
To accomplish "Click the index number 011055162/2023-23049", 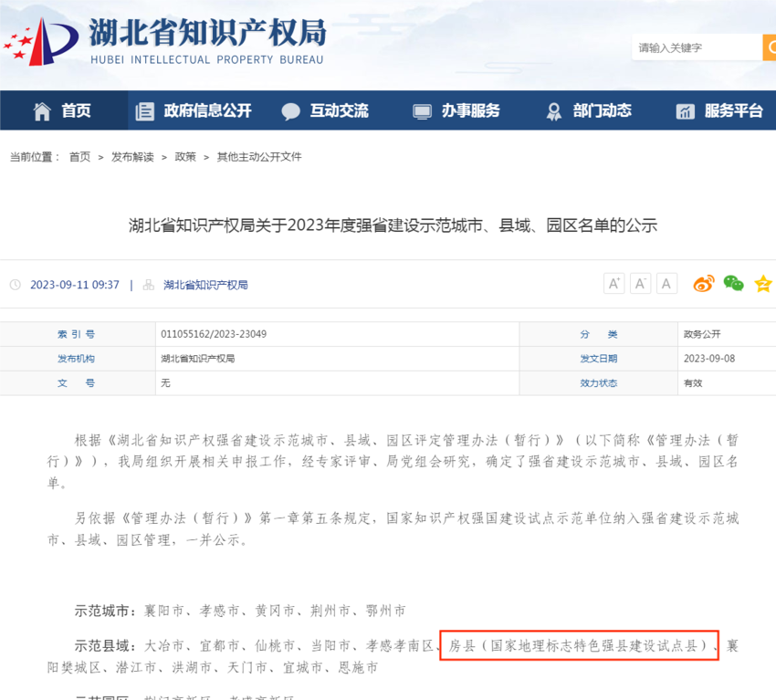I will (x=214, y=334).
